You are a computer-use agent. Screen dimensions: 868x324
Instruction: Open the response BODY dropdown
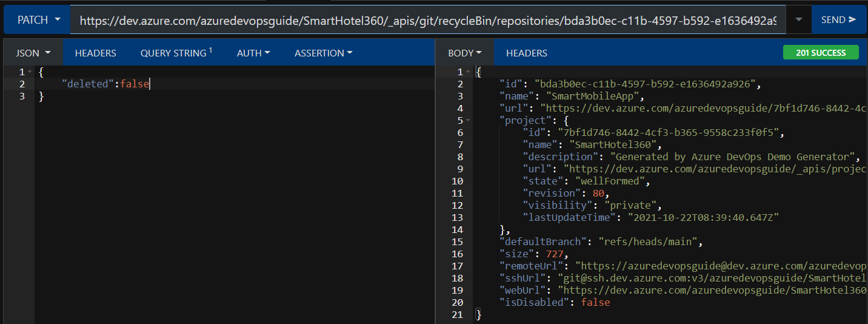(x=465, y=53)
